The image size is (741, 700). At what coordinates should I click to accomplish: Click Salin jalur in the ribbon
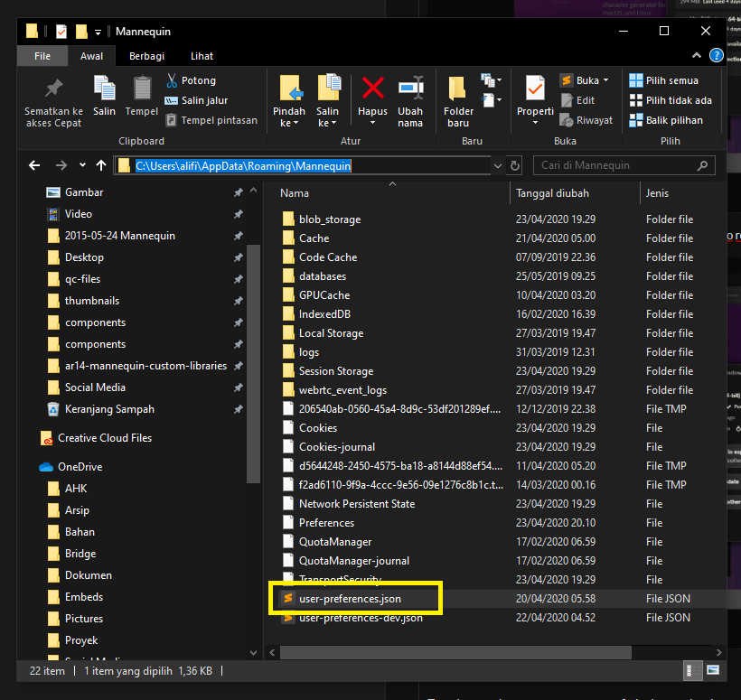(x=196, y=100)
